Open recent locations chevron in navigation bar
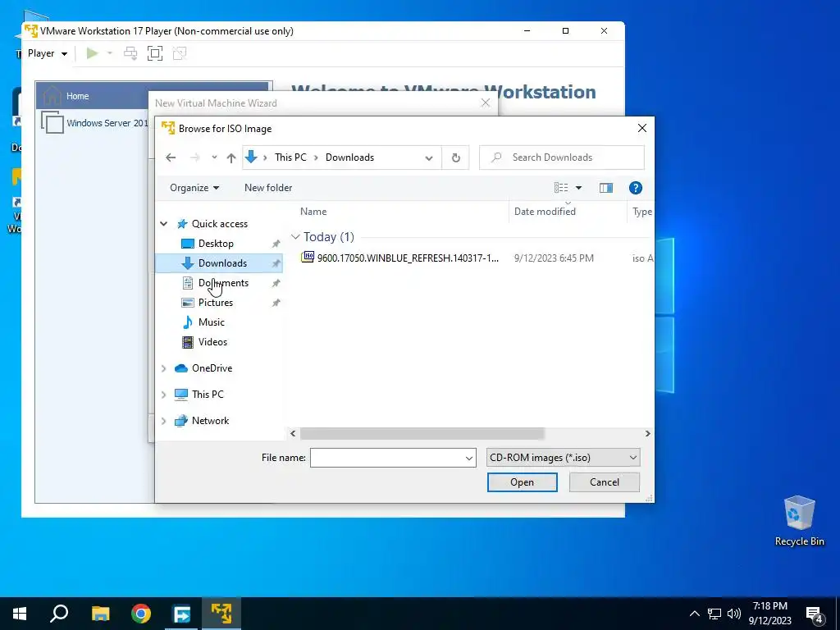Viewport: 840px width, 630px height. pyautogui.click(x=214, y=157)
